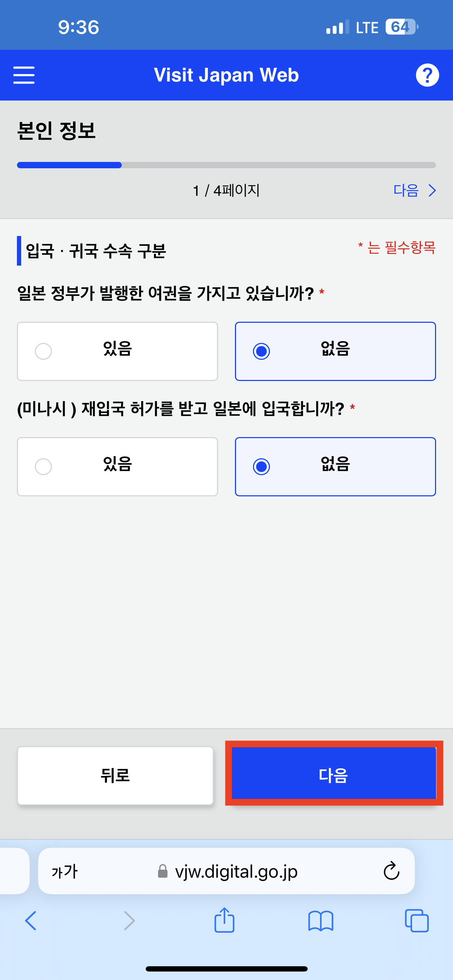Viewport: 453px width, 980px height.
Task: Tap the Visit Japan Web title
Action: (226, 75)
